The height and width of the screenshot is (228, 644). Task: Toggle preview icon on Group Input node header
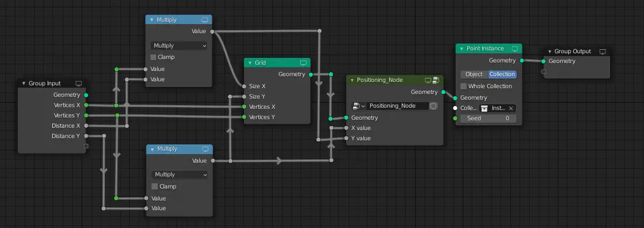(79, 83)
